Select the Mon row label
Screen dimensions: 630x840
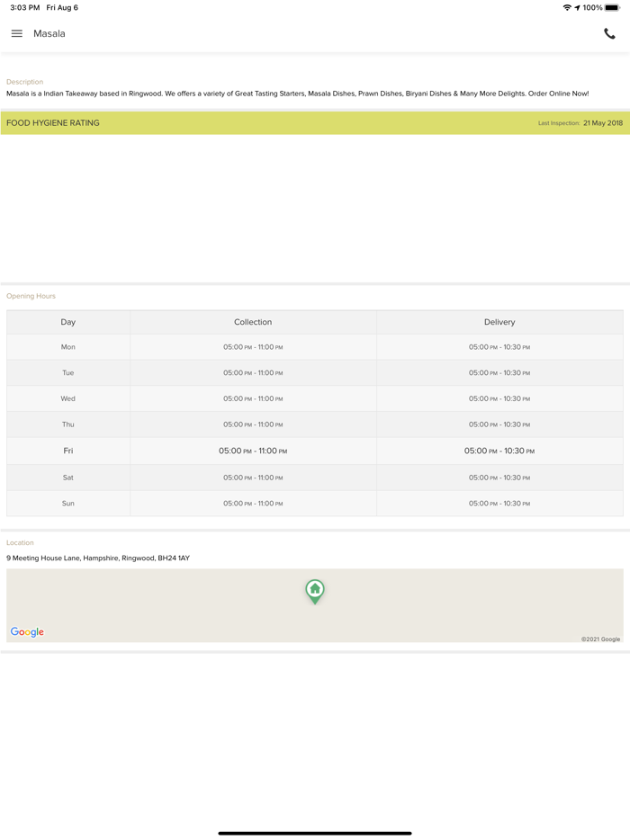[x=68, y=347]
